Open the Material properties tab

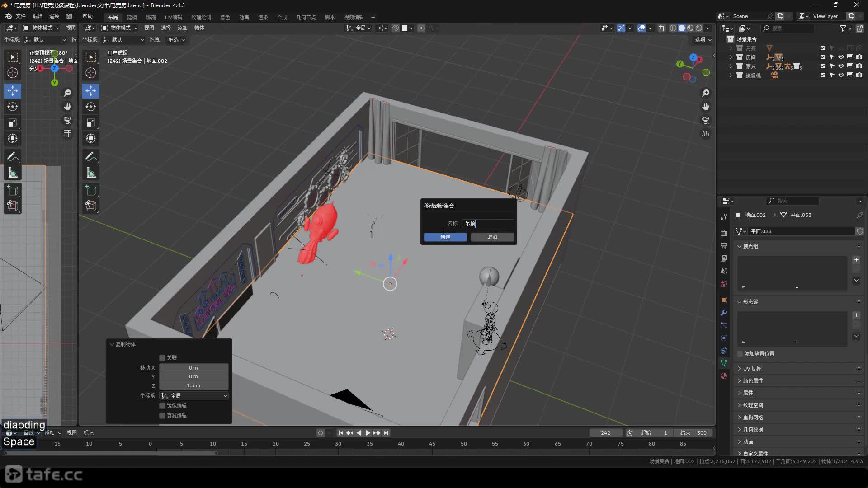tap(724, 376)
